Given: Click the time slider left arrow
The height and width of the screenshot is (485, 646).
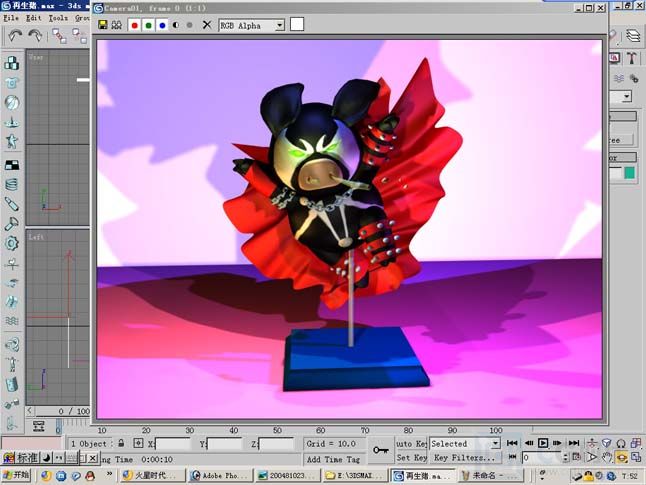Looking at the screenshot, I should click(30, 411).
